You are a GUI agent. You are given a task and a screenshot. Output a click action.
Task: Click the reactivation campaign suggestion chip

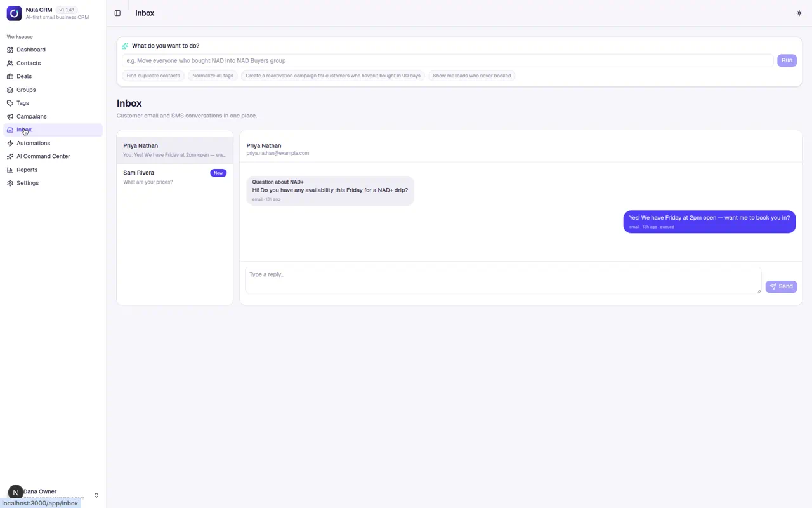click(333, 76)
